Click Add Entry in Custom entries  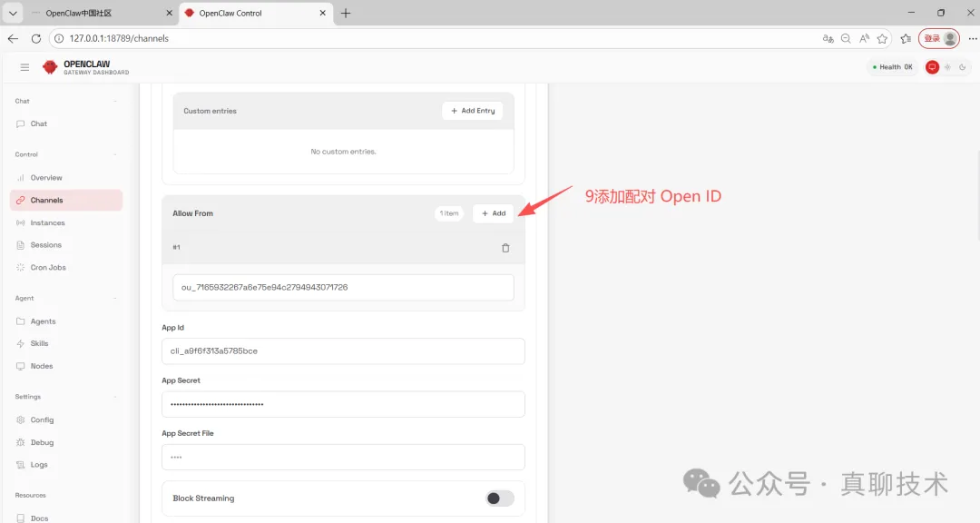pos(473,111)
